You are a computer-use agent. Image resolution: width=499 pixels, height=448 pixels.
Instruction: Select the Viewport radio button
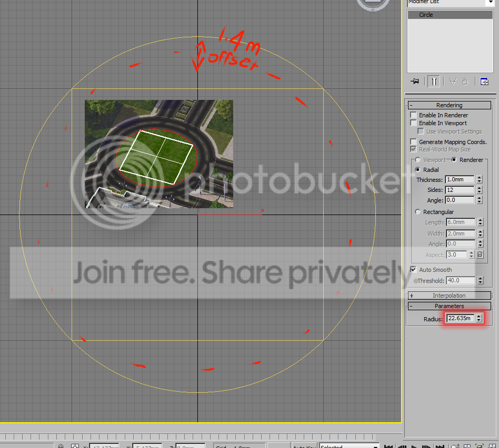[x=418, y=160]
